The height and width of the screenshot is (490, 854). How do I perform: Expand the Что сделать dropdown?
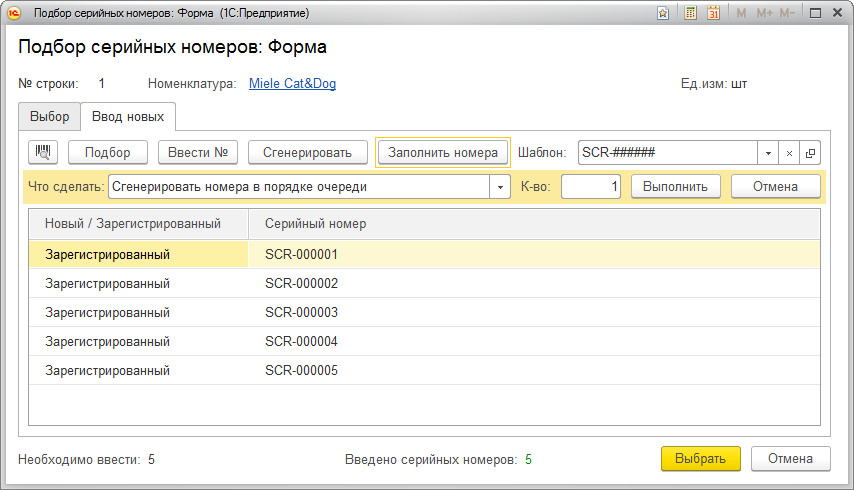tap(500, 187)
